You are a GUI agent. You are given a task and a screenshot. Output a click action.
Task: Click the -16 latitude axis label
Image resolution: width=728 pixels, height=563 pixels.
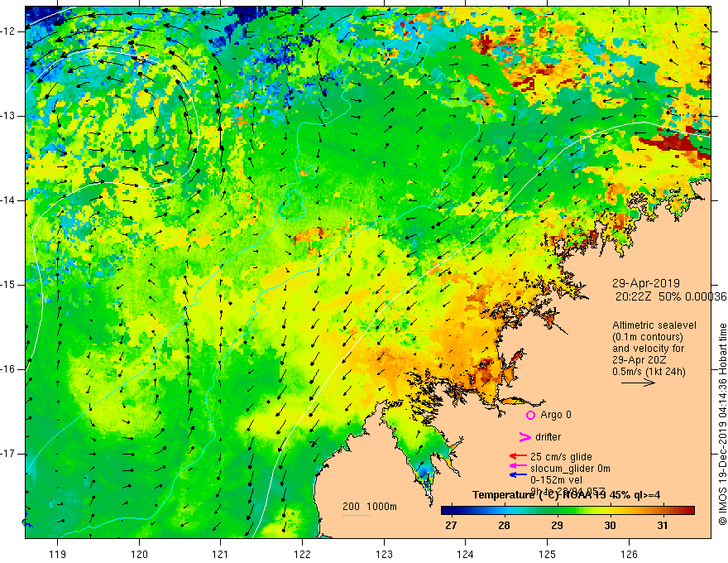(9, 370)
